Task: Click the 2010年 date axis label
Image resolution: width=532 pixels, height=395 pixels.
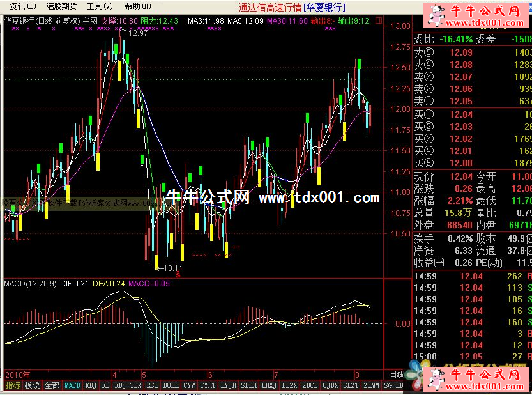Action: 18,375
